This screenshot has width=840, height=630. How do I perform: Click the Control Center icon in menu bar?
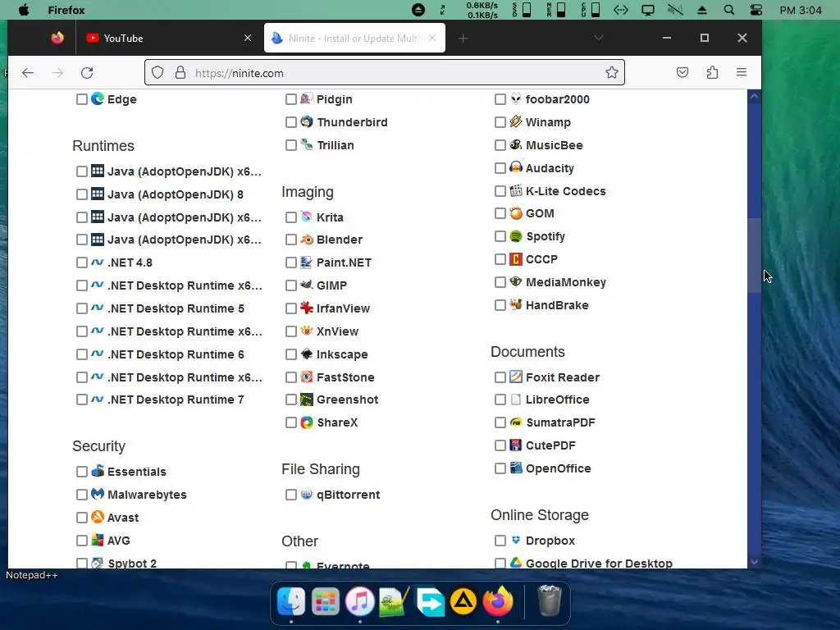(x=756, y=10)
